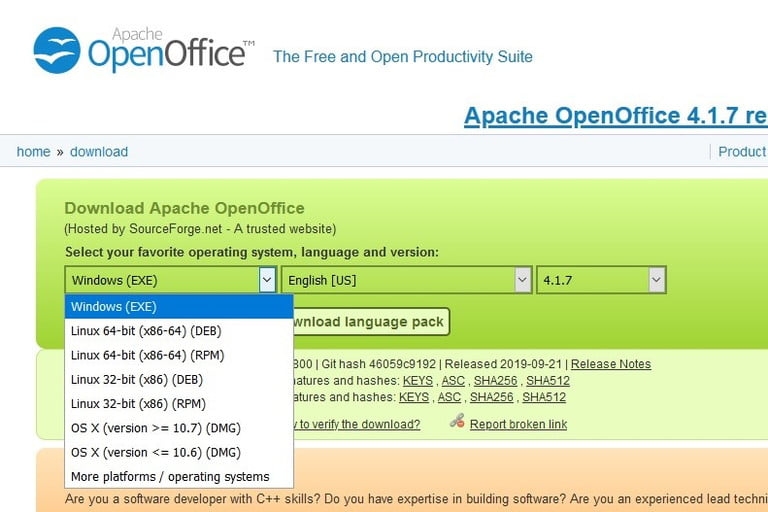Select Linux 32-bit (x86) (DEB) option
This screenshot has height=512, width=768.
point(179,380)
